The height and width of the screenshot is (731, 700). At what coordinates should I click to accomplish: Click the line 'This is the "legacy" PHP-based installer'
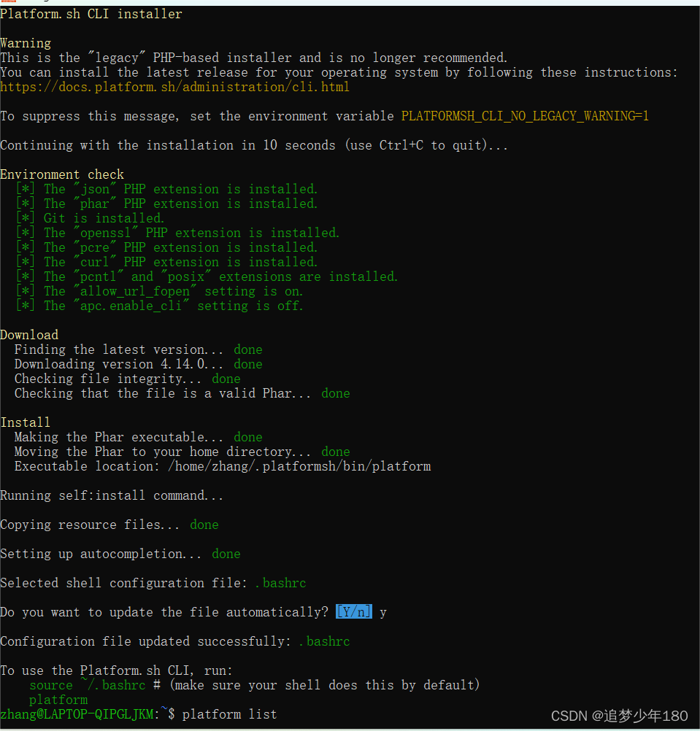pos(254,58)
